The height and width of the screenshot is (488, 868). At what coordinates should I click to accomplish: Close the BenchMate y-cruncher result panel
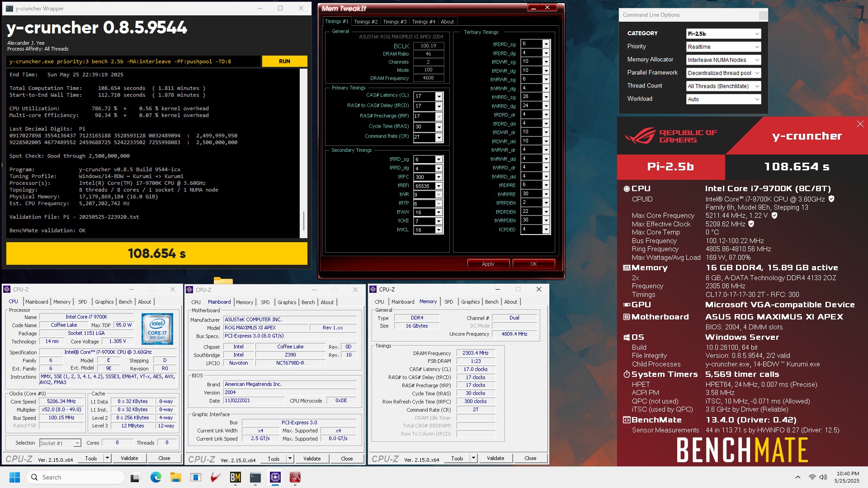[x=860, y=124]
